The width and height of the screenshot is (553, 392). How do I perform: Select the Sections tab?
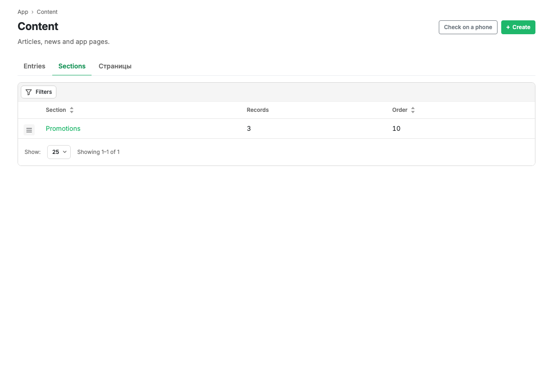(72, 66)
